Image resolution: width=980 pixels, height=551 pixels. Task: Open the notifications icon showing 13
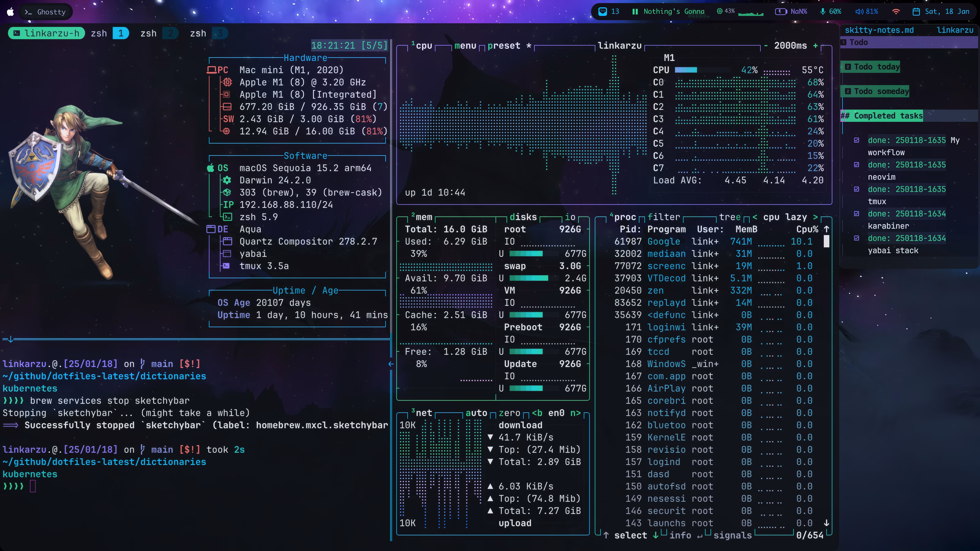coord(603,11)
